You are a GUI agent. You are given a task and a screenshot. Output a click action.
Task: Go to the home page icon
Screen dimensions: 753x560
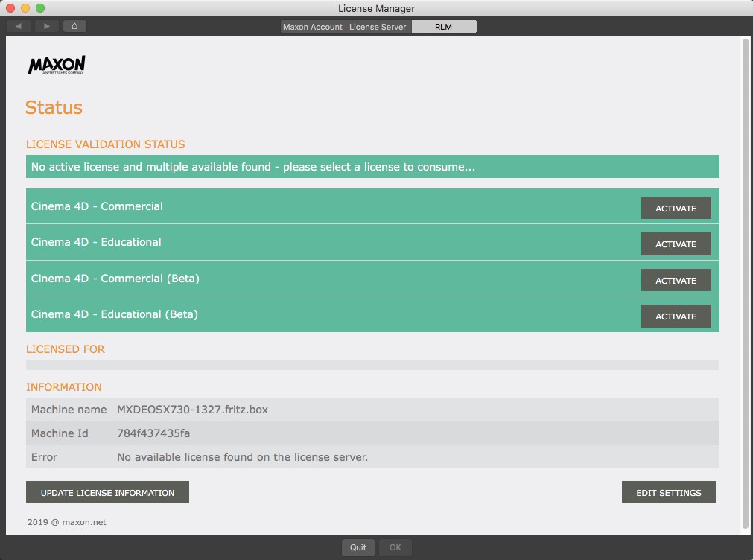click(74, 26)
